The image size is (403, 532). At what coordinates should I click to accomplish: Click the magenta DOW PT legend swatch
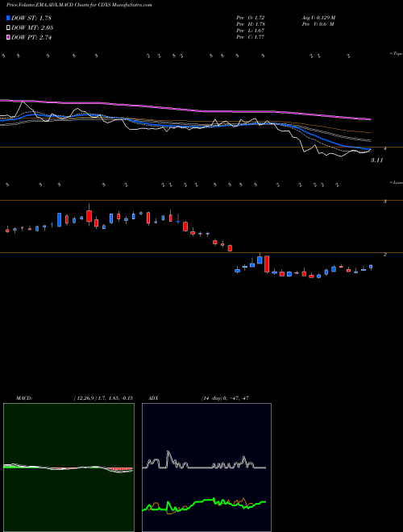click(8, 38)
